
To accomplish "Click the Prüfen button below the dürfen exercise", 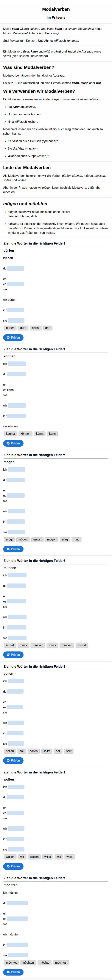I will pos(13,337).
